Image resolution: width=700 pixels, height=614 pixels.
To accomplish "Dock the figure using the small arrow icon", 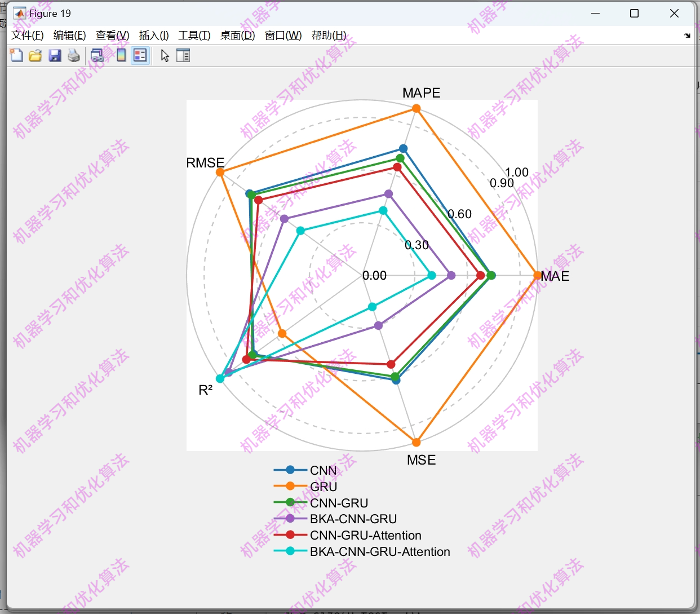I will (x=687, y=36).
